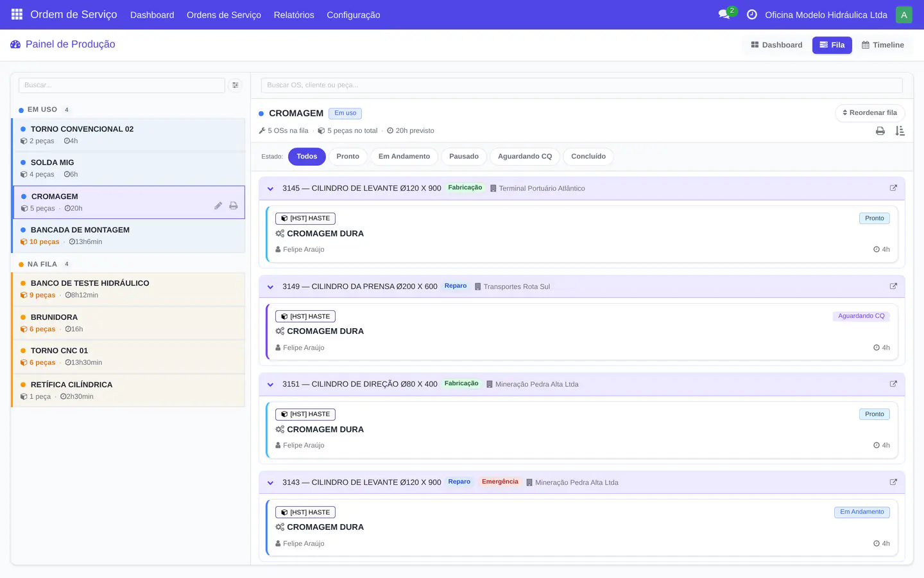Open Ordens de Serviço menu
Screen dimensions: 924x578
coord(224,15)
